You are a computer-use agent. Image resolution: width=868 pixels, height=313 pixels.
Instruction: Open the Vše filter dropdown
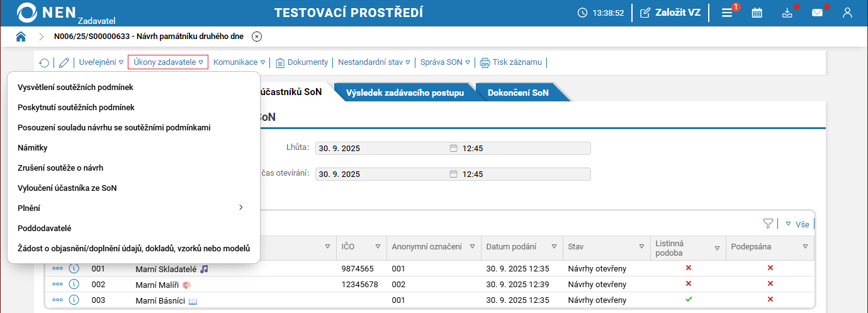point(797,224)
